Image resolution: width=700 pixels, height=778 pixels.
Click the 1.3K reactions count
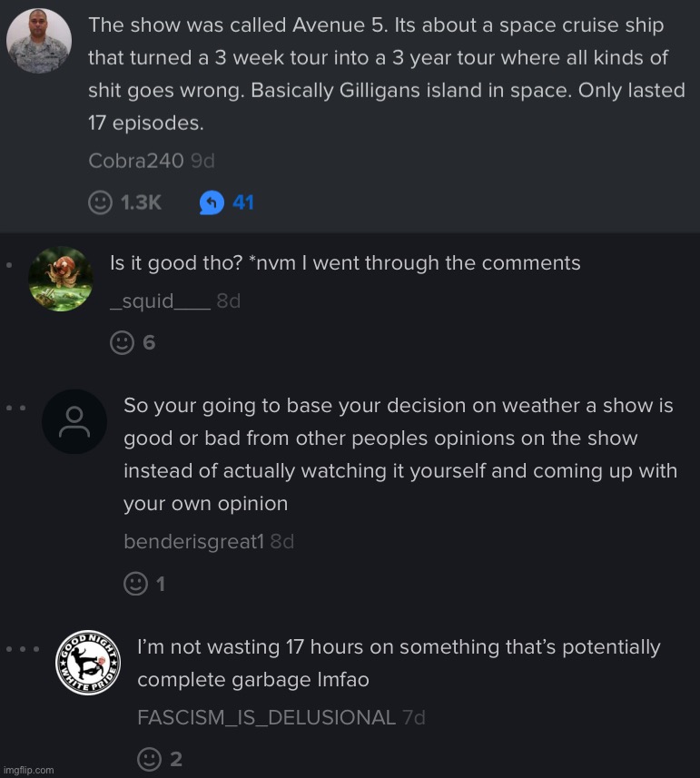pyautogui.click(x=141, y=202)
